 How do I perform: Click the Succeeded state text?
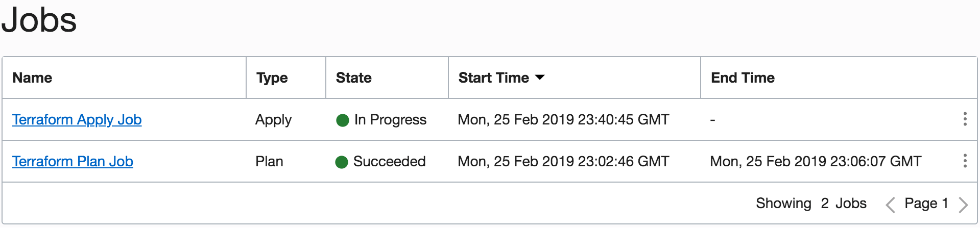(x=389, y=161)
